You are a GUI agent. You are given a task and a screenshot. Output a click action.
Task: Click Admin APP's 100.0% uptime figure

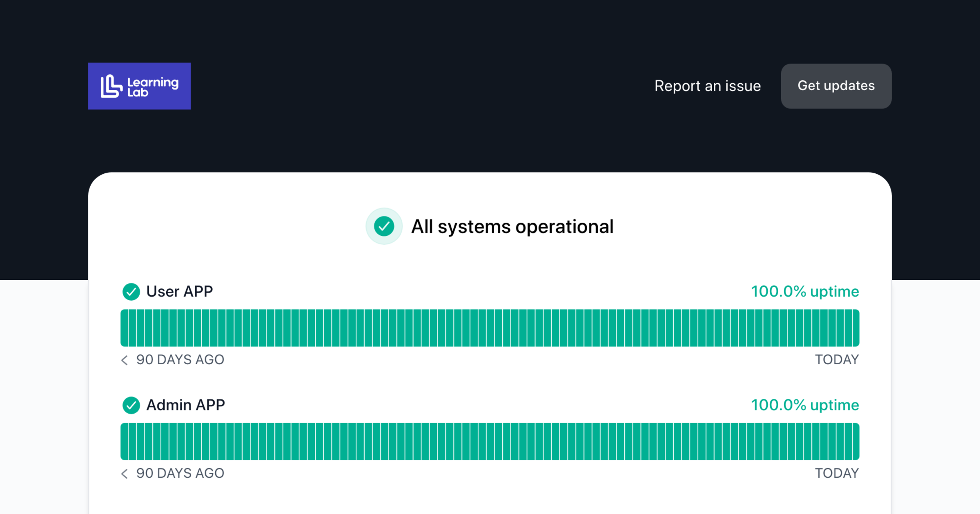point(805,405)
